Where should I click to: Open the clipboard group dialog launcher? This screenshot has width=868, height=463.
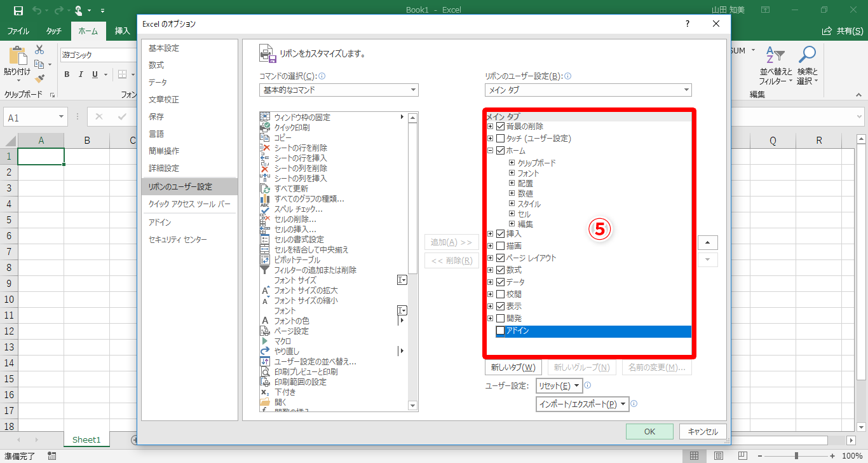[x=52, y=95]
